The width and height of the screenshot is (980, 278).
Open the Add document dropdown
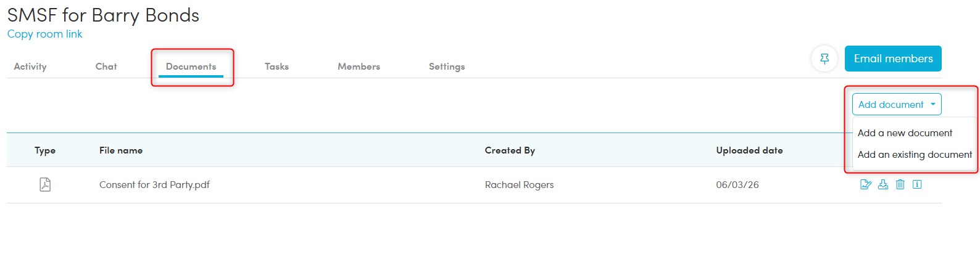[x=896, y=105]
